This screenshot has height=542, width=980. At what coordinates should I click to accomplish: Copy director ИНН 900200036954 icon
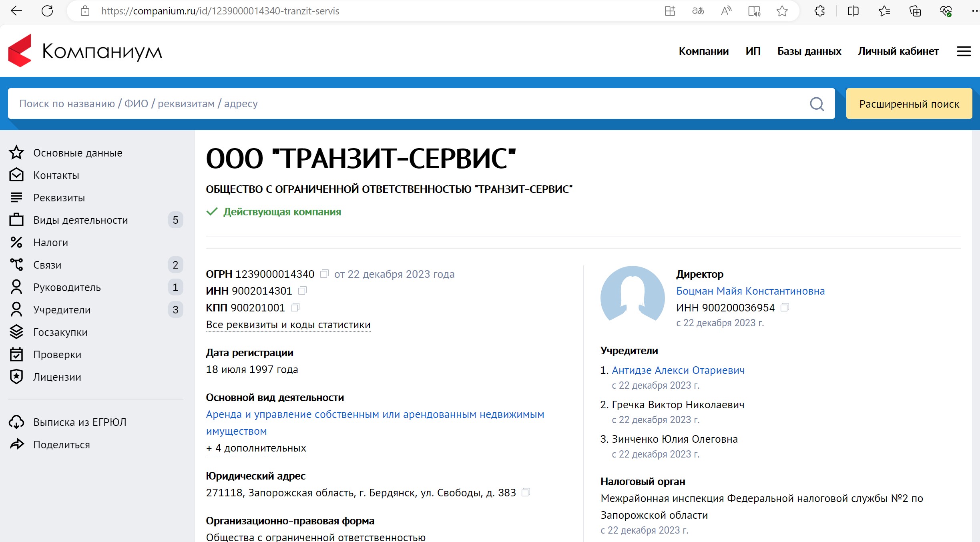pos(785,307)
